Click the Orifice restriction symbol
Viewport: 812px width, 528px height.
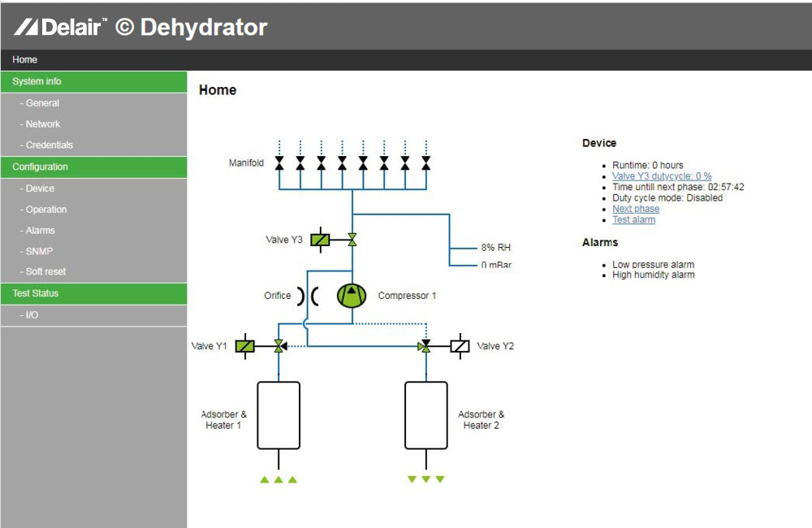coord(307,296)
